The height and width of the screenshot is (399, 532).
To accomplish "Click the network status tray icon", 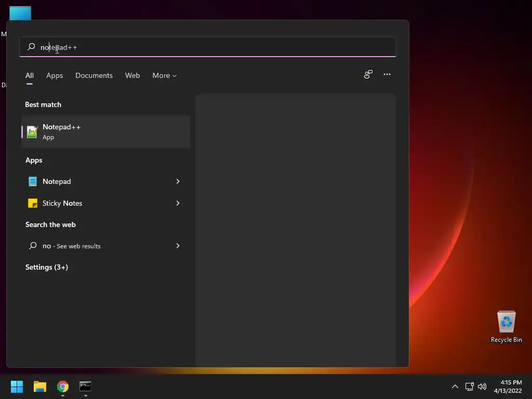I will click(470, 387).
